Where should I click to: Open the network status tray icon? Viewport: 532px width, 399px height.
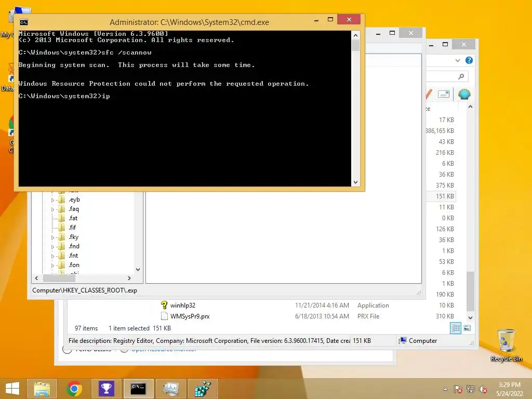pyautogui.click(x=471, y=389)
